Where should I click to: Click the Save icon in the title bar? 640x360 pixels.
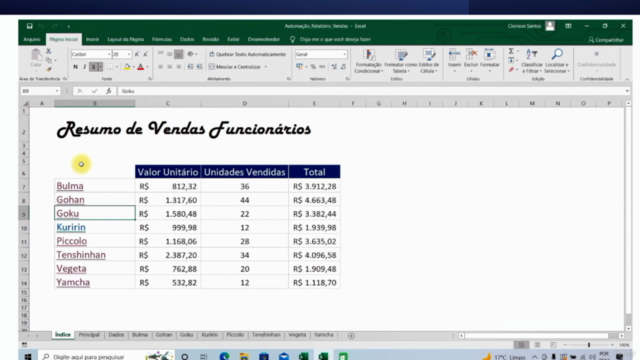(29, 26)
